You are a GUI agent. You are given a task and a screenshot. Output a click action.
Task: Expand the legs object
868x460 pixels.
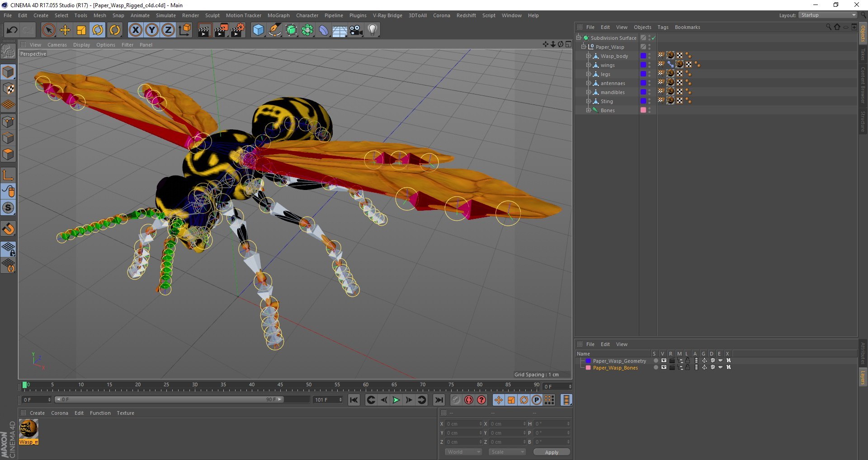[589, 74]
